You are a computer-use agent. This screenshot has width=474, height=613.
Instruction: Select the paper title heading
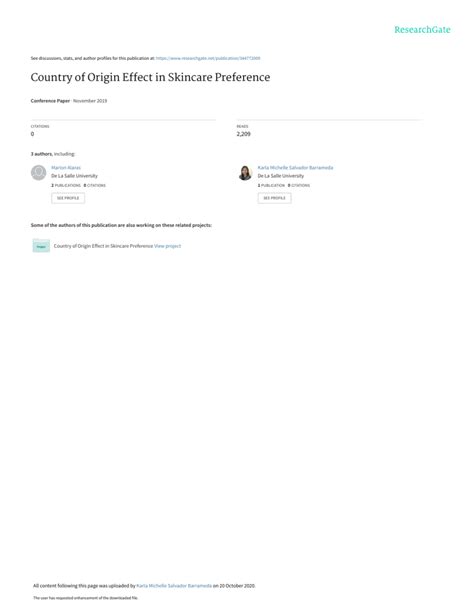click(x=150, y=77)
